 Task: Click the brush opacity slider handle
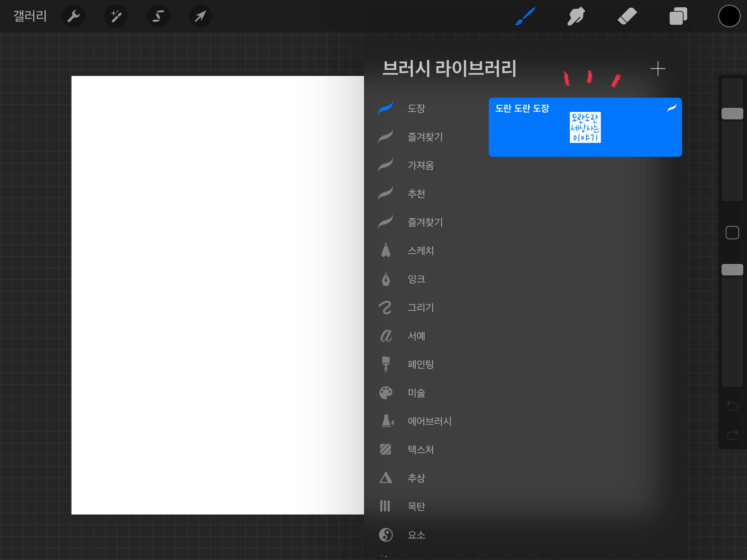coord(732,270)
